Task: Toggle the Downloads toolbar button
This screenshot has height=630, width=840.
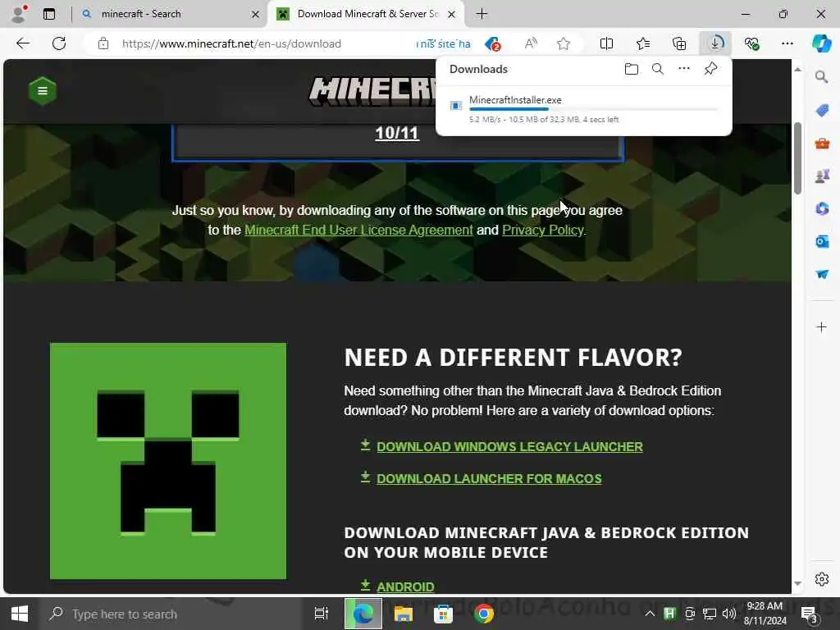Action: coord(715,43)
